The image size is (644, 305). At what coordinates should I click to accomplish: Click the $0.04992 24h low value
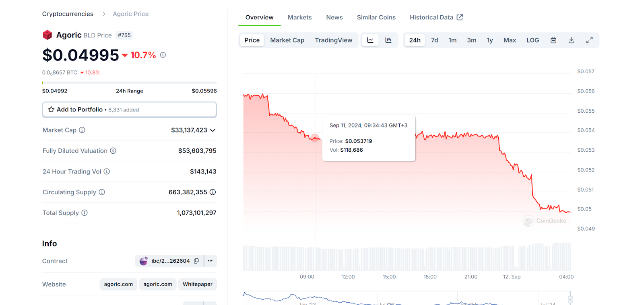pos(55,91)
